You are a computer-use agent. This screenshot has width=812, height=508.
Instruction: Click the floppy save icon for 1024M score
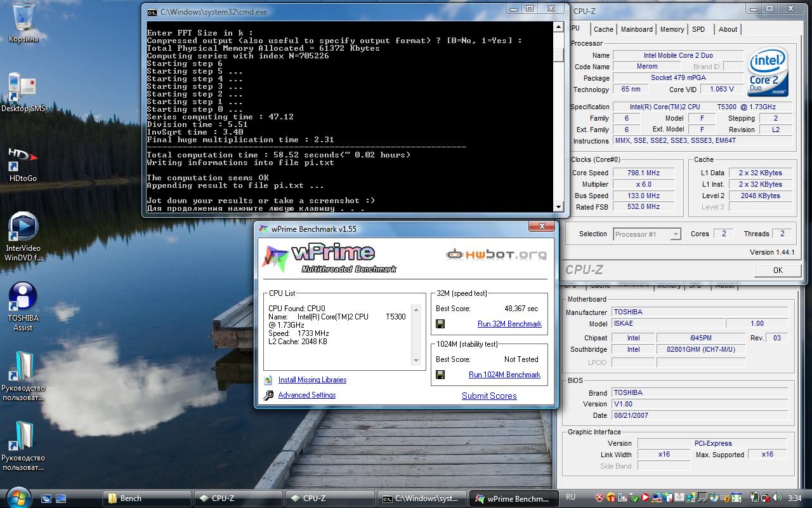[440, 375]
